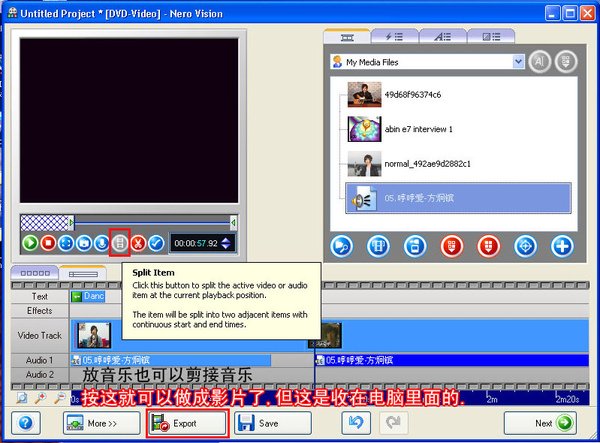Screen dimensions: 600x443
Task: Click the Next button
Action: 540,423
